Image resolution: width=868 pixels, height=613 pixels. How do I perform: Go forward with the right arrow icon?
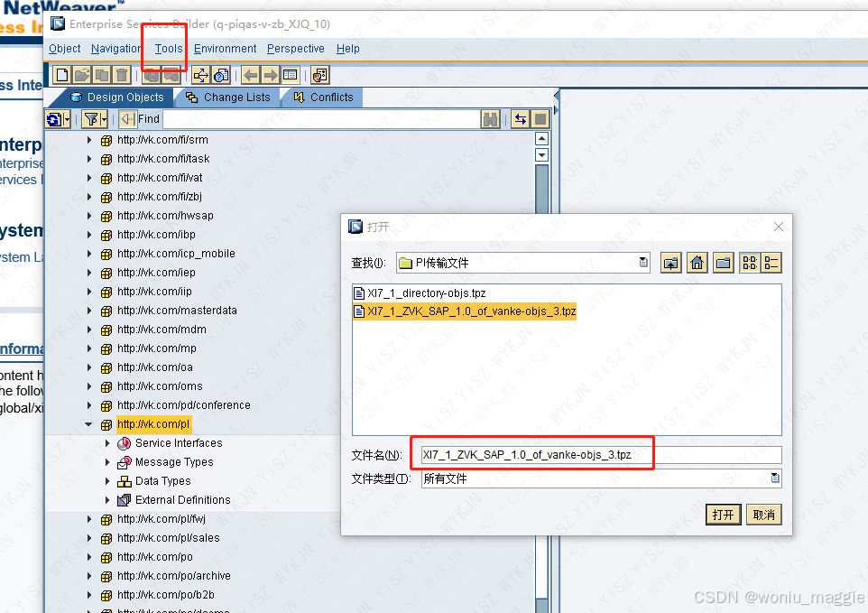(x=271, y=75)
